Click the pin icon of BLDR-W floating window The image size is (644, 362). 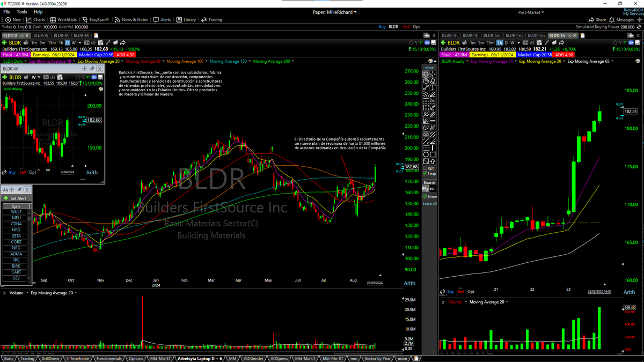(x=92, y=69)
